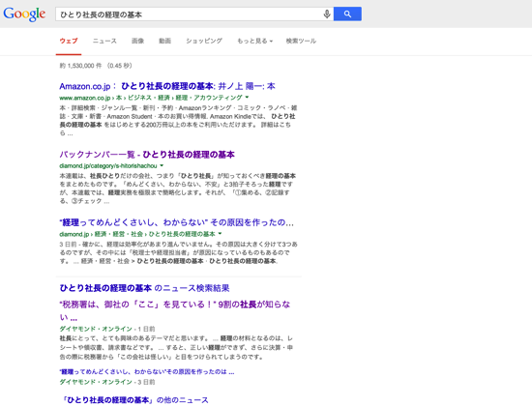The image size is (532, 407).
Task: Open small news link "経理ってめんどくさいし、わからない"その原因を作ったのは
Action: (147, 372)
